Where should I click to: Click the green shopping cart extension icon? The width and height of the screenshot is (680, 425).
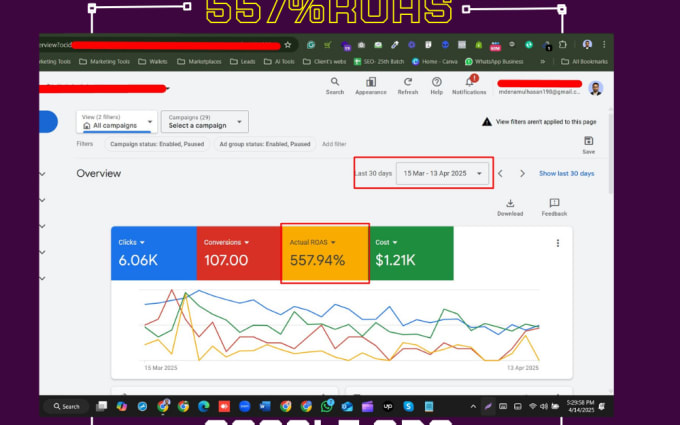click(327, 45)
